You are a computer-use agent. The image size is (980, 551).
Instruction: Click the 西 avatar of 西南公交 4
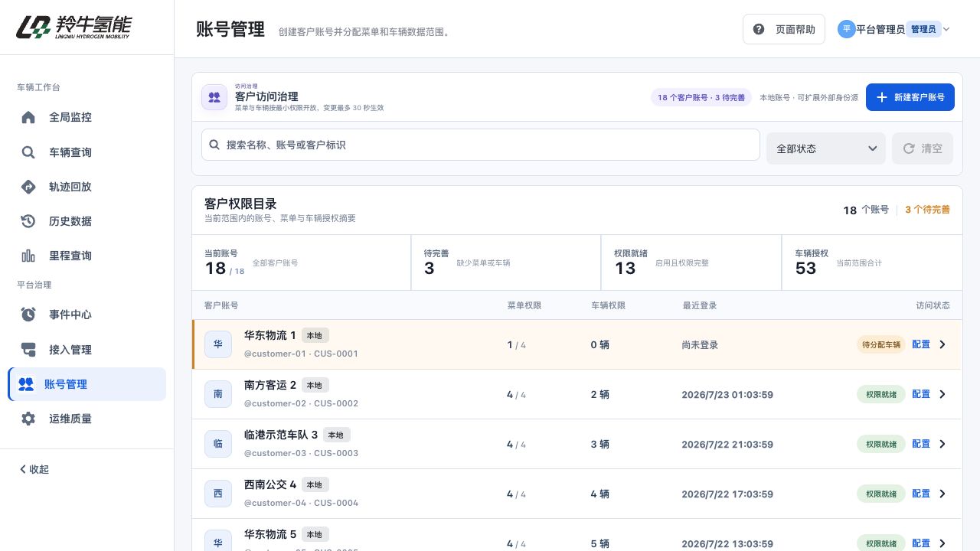tap(218, 494)
